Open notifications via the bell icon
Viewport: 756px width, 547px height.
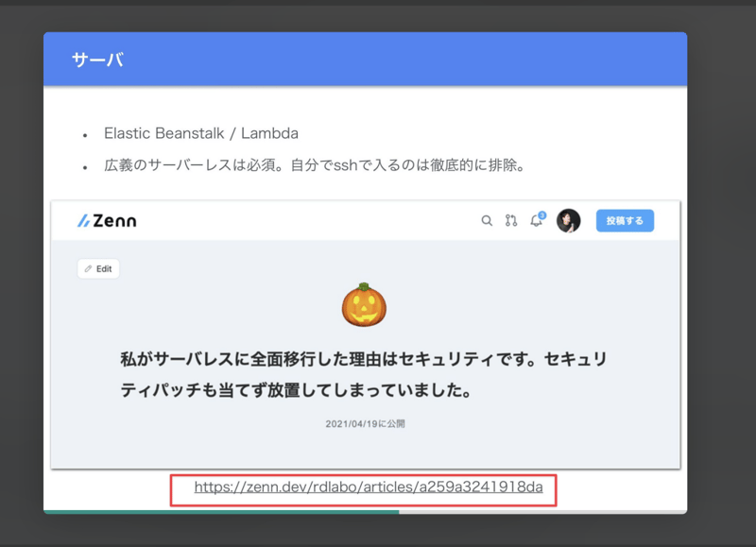tap(536, 221)
